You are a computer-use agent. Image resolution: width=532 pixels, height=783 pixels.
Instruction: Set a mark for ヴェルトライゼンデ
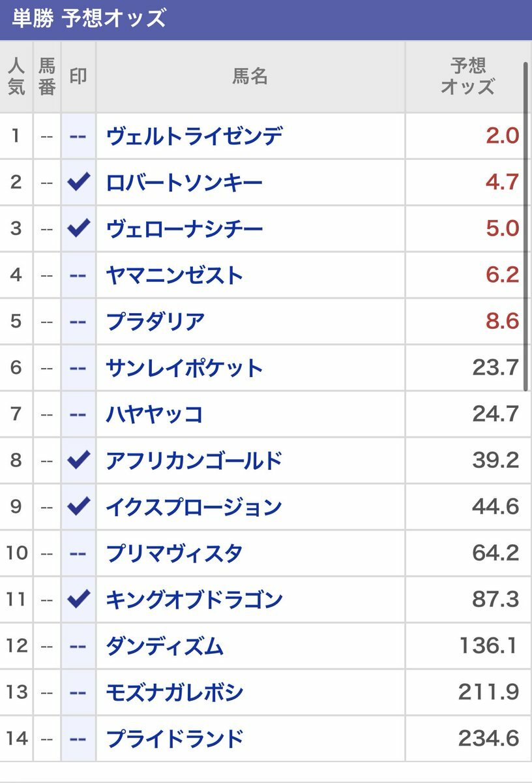78,136
